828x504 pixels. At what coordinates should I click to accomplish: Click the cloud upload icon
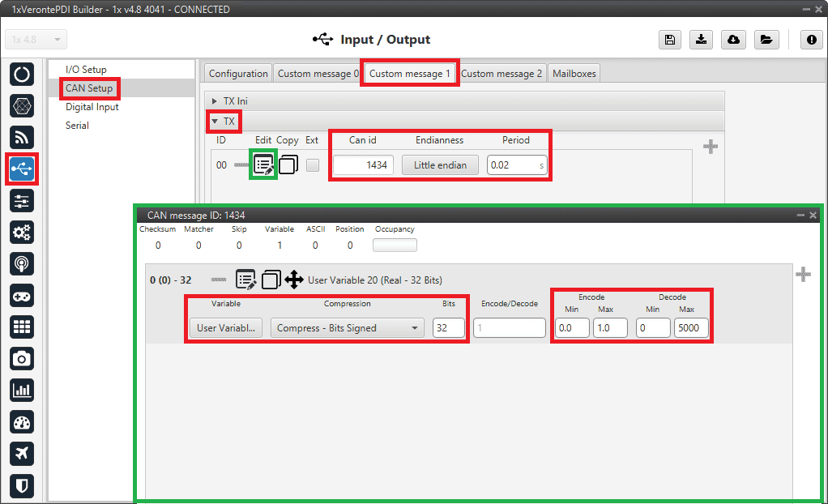pyautogui.click(x=733, y=40)
